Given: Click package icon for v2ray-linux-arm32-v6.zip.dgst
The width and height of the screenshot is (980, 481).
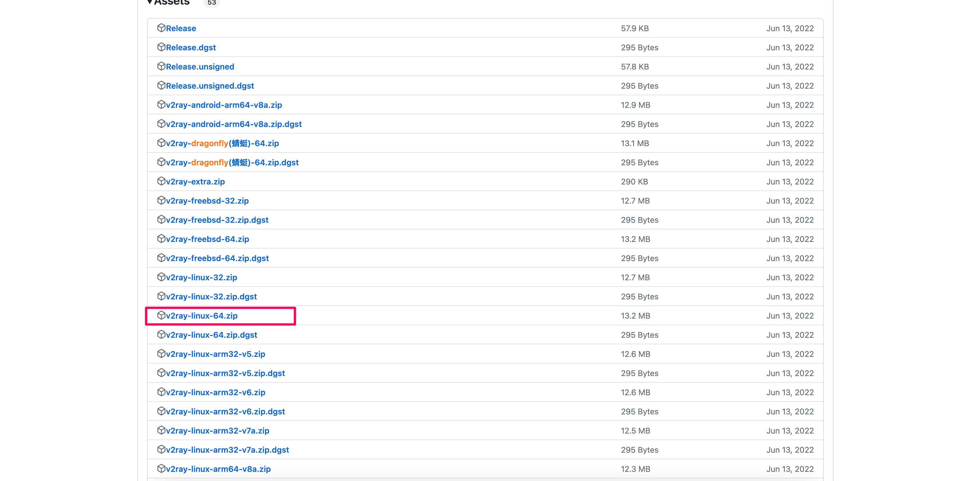Looking at the screenshot, I should [161, 411].
